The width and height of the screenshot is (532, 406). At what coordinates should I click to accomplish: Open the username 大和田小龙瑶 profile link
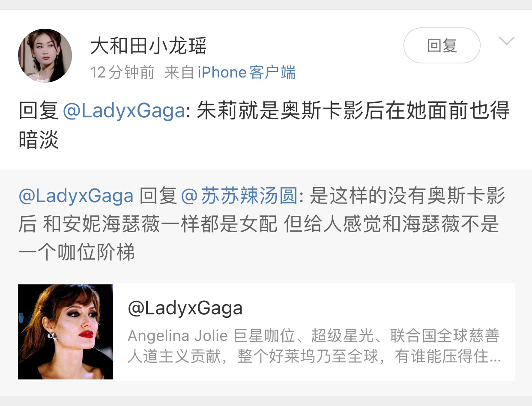click(x=148, y=46)
